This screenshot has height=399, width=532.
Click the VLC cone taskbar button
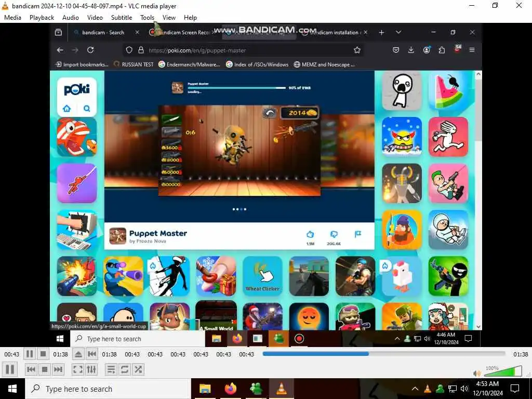click(281, 389)
